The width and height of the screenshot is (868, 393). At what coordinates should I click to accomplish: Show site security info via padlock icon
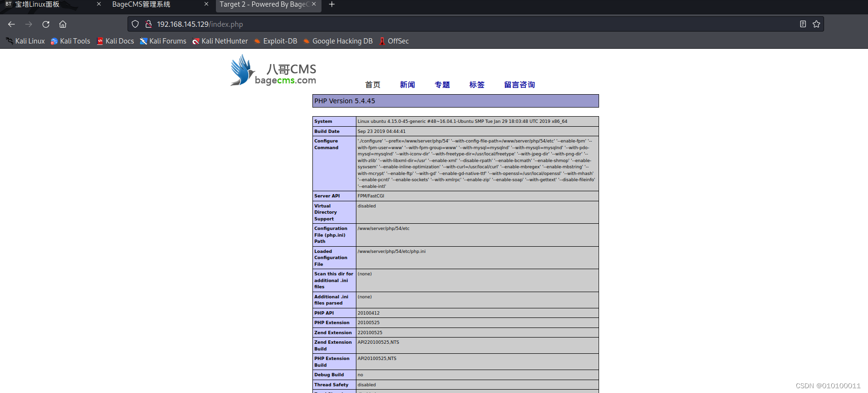point(149,24)
